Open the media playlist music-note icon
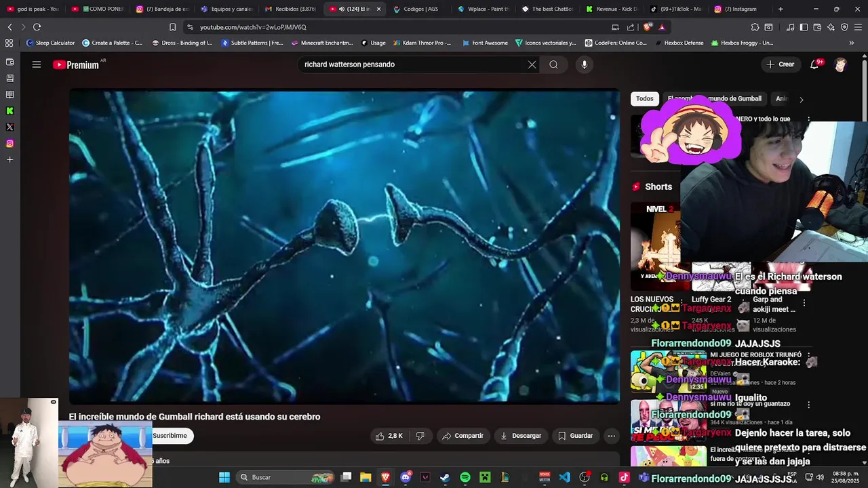The height and width of the screenshot is (488, 868). click(790, 27)
